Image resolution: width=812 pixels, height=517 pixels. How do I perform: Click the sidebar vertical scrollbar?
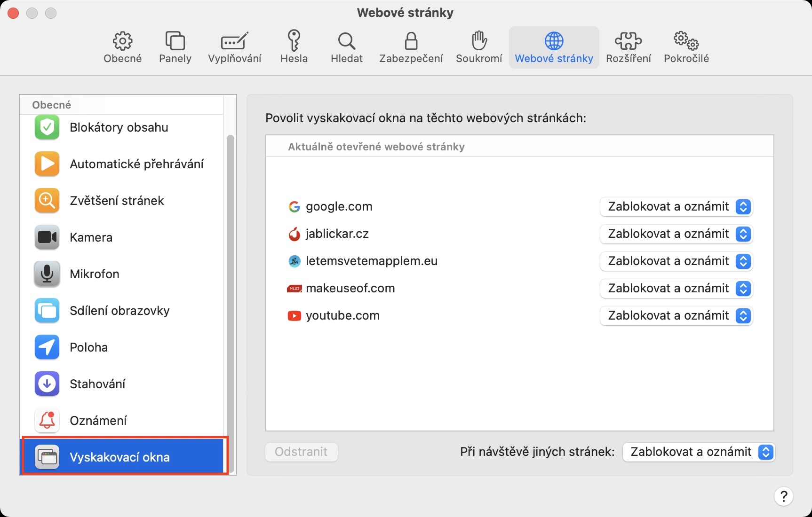(x=230, y=282)
